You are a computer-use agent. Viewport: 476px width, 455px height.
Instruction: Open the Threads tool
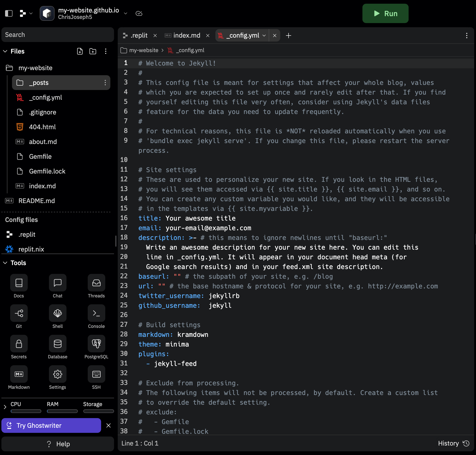[x=96, y=283]
